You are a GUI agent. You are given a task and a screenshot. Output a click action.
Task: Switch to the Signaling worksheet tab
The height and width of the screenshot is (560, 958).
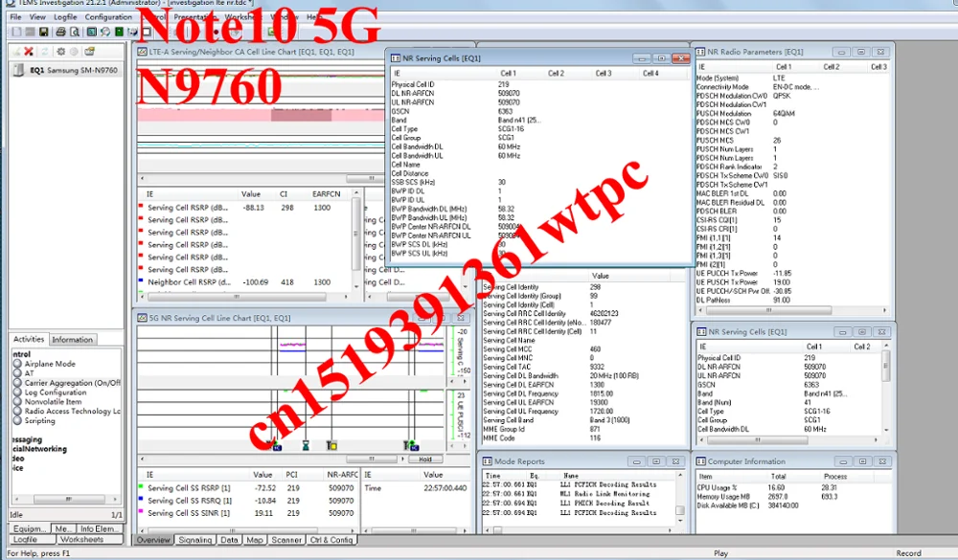(x=194, y=541)
